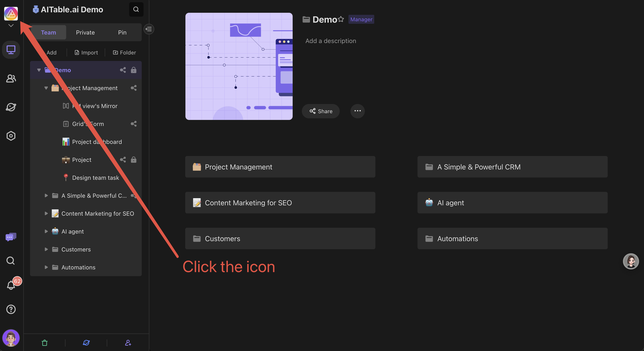Click invite member icon at sidebar bottom
Viewport: 644px width, 351px height.
[x=128, y=343]
